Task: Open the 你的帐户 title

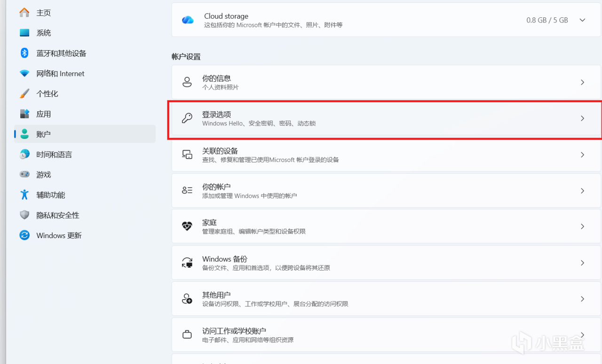Action: click(216, 186)
